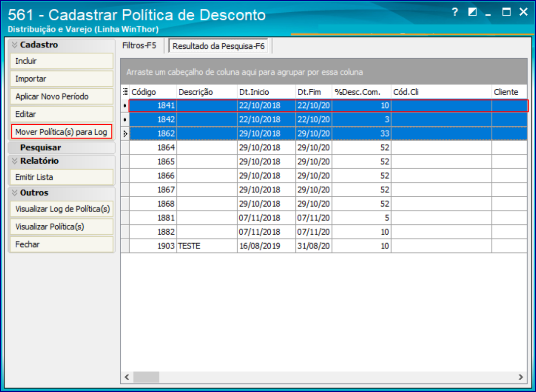
Task: Click the row indicator dot of policy 1841
Action: pyautogui.click(x=125, y=106)
